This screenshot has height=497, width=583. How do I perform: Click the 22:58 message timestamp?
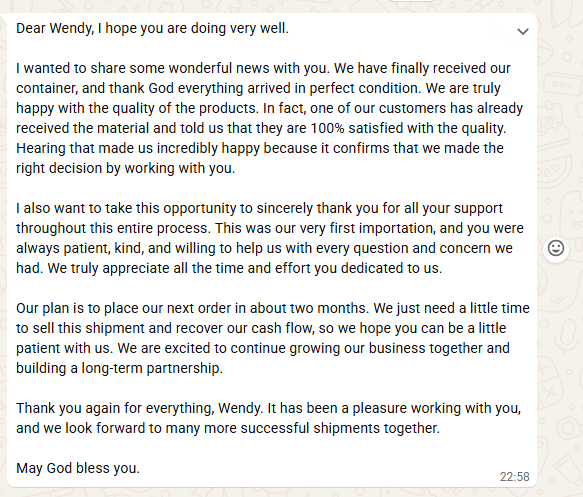tap(514, 477)
